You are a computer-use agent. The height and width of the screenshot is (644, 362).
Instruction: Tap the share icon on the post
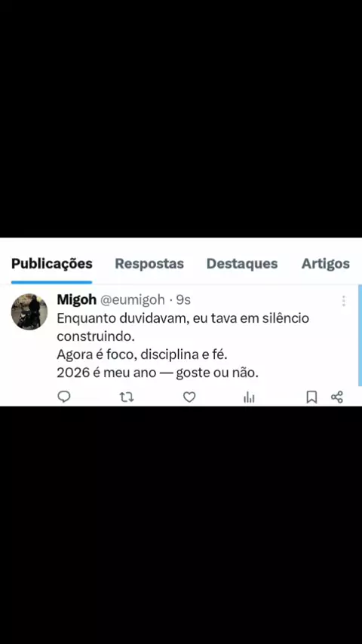[337, 397]
